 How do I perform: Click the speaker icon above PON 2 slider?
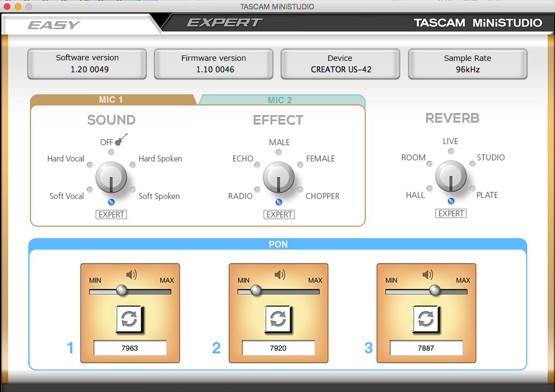tap(279, 275)
